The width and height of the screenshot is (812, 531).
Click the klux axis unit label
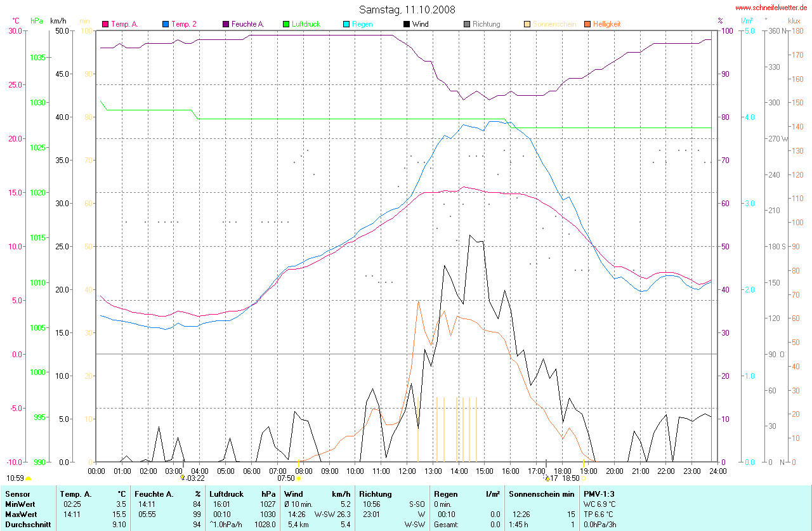pyautogui.click(x=794, y=21)
